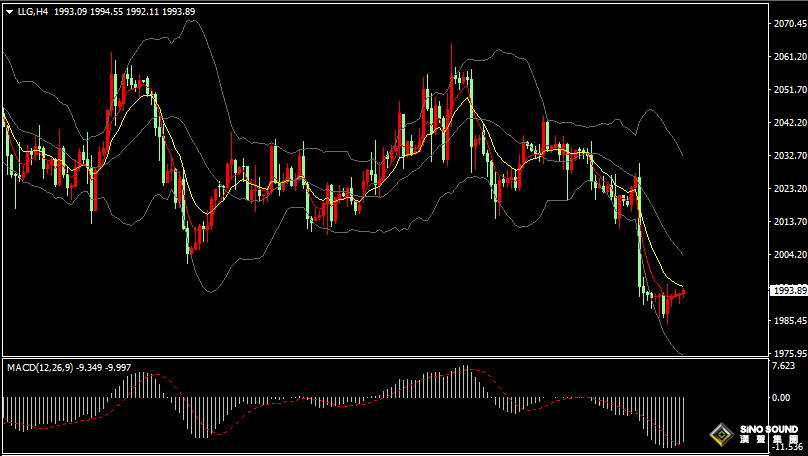808x456 pixels.
Task: Click the 2051.70 price axis label
Action: (788, 90)
